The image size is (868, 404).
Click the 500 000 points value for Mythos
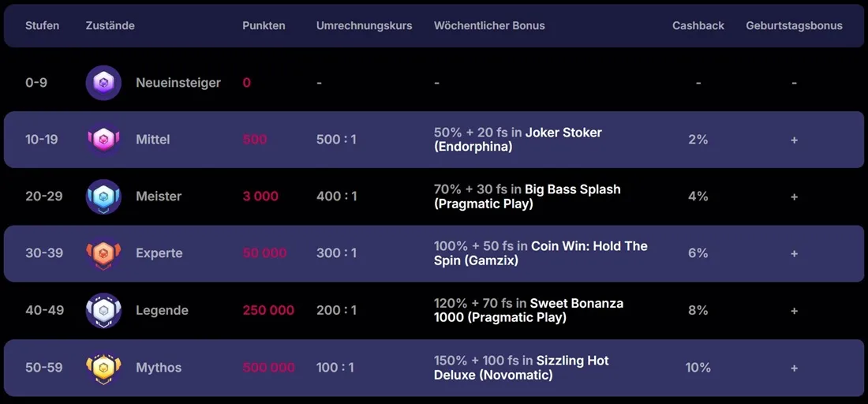(268, 368)
